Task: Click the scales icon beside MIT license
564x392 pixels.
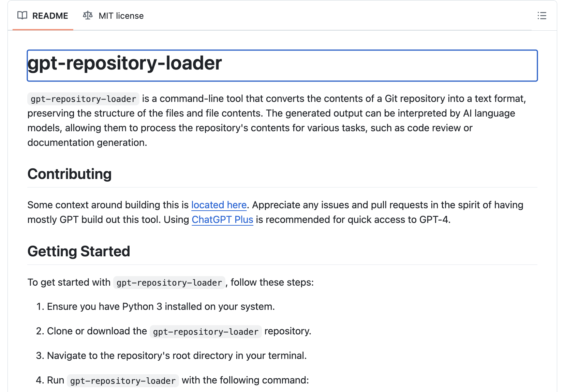Action: coord(87,15)
